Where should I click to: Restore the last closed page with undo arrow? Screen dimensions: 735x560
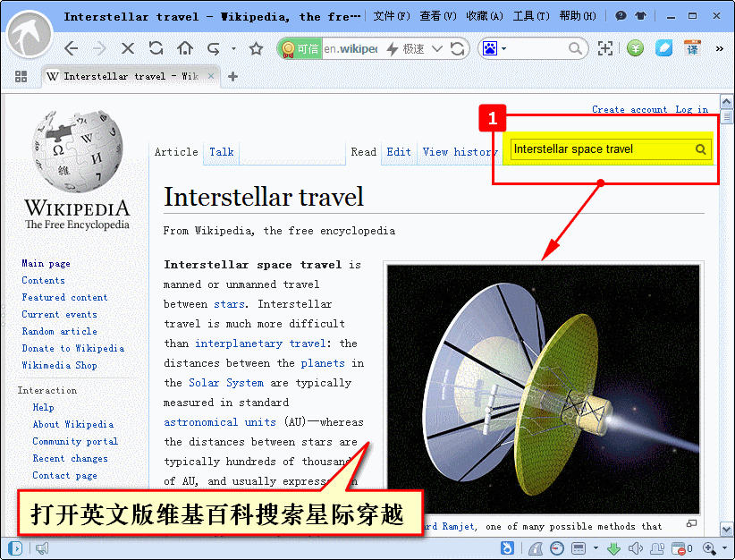(x=214, y=48)
